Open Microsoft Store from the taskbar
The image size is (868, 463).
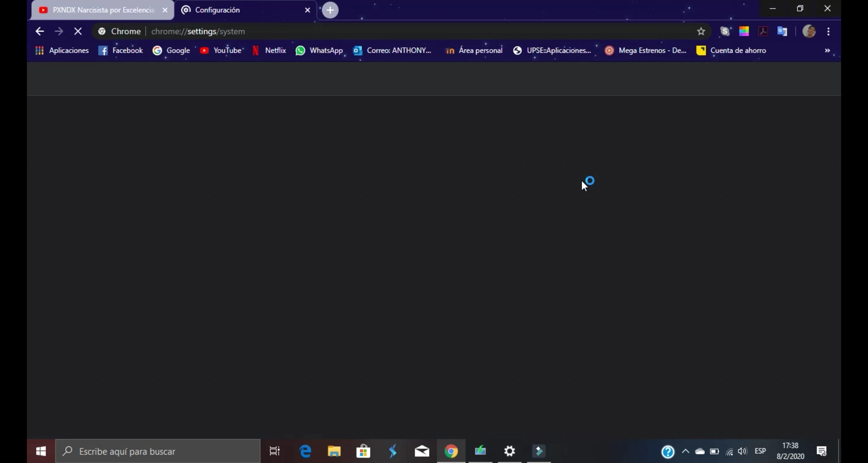coord(363,451)
